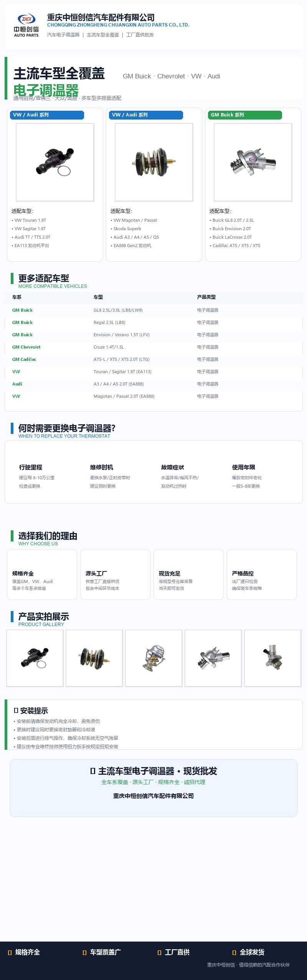Image resolution: width=307 pixels, height=980 pixels.
Task: Click the 'VW Touran 1.8T' list item
Action: pyautogui.click(x=30, y=220)
